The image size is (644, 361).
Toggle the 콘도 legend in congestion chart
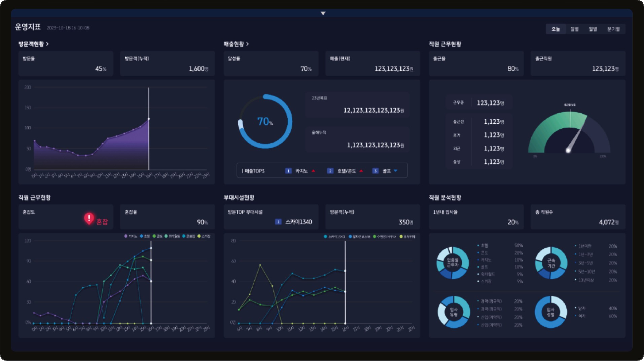coord(157,236)
